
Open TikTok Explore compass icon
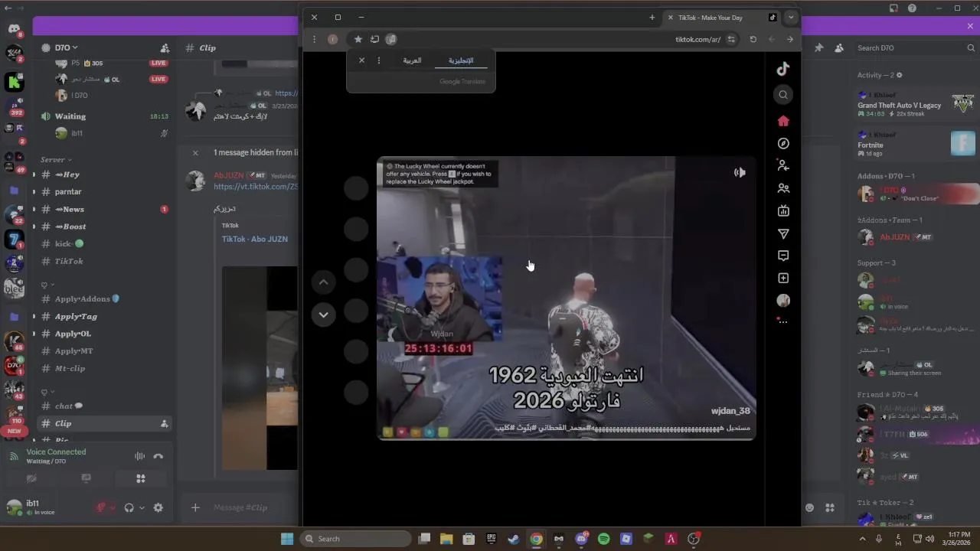tap(782, 143)
